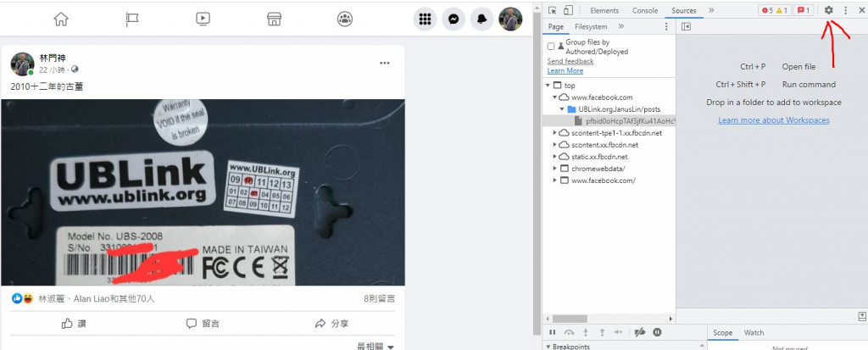Screen dimensions: 868x350
Task: Collapse UBLink.org.JanusLin/posts folder
Action: click(562, 109)
